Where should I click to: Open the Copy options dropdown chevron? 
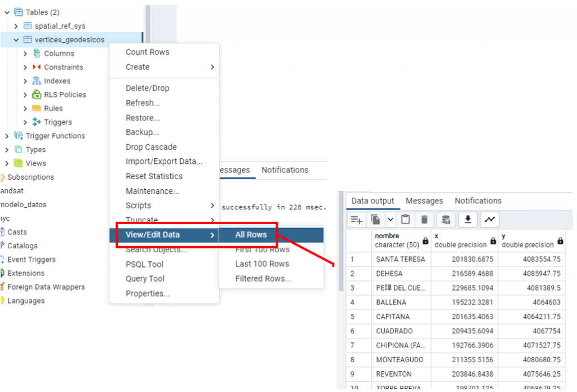(390, 220)
